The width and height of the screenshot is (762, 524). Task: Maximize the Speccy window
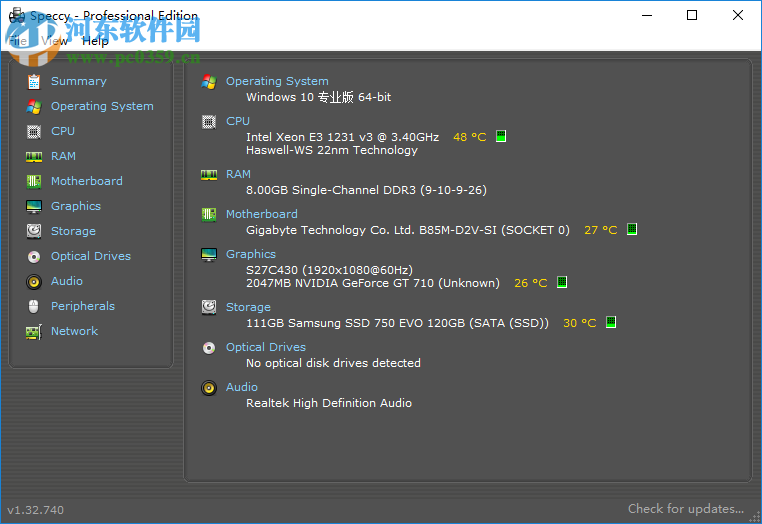692,15
